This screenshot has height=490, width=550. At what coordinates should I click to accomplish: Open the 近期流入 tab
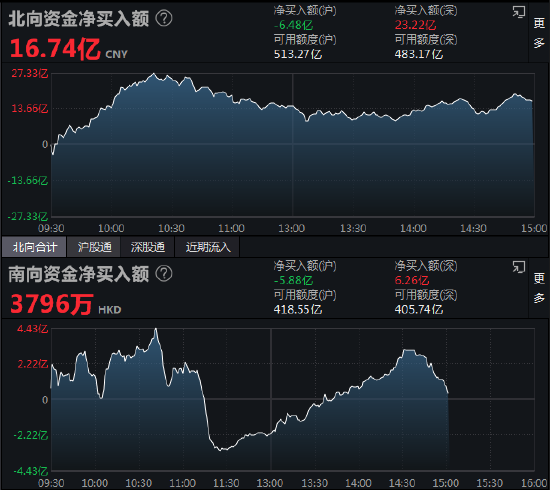[x=208, y=247]
